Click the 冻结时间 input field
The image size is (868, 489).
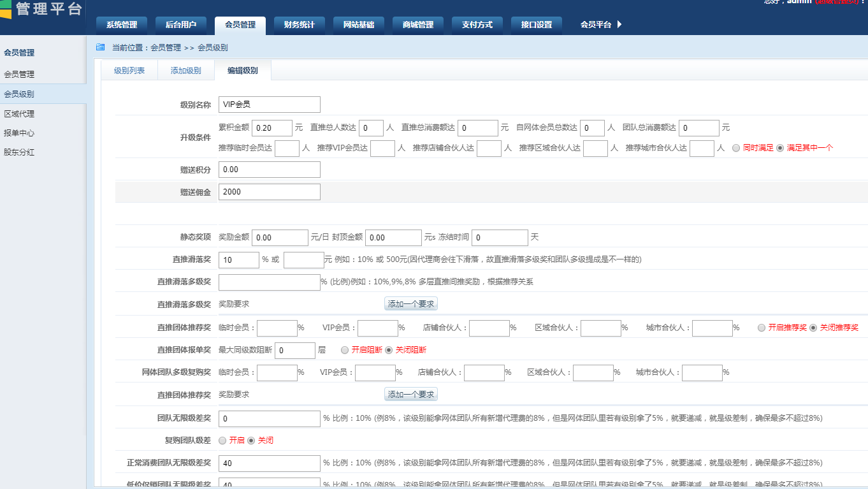500,237
